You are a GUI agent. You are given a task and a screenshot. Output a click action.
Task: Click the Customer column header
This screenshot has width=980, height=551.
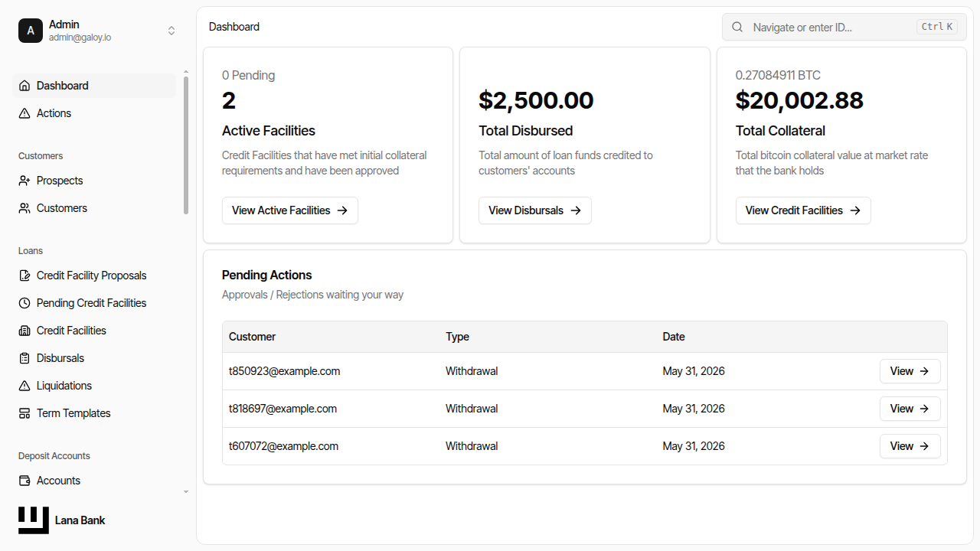[x=252, y=337]
